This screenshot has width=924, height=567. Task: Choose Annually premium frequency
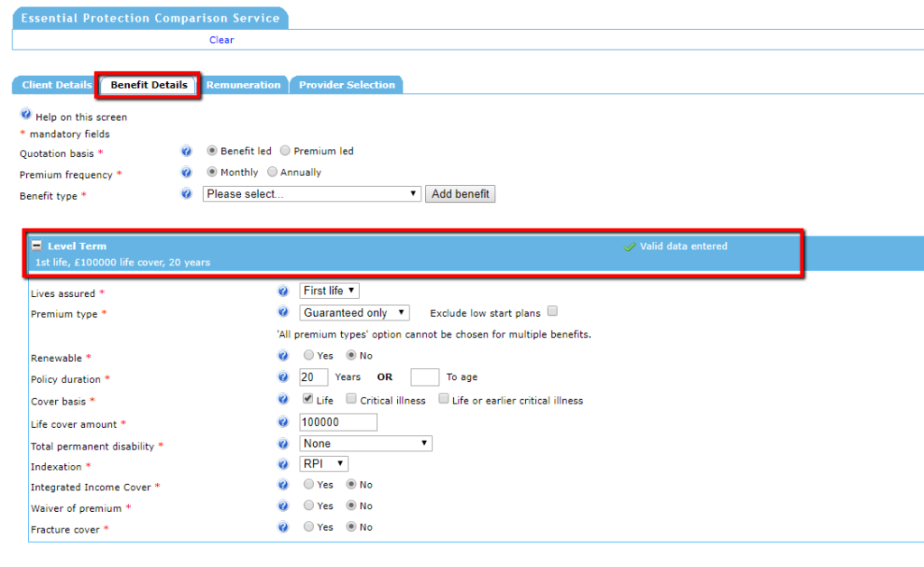[x=273, y=172]
